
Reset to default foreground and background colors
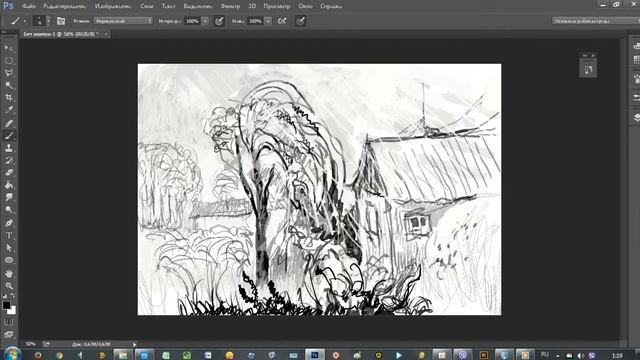pos(4,296)
